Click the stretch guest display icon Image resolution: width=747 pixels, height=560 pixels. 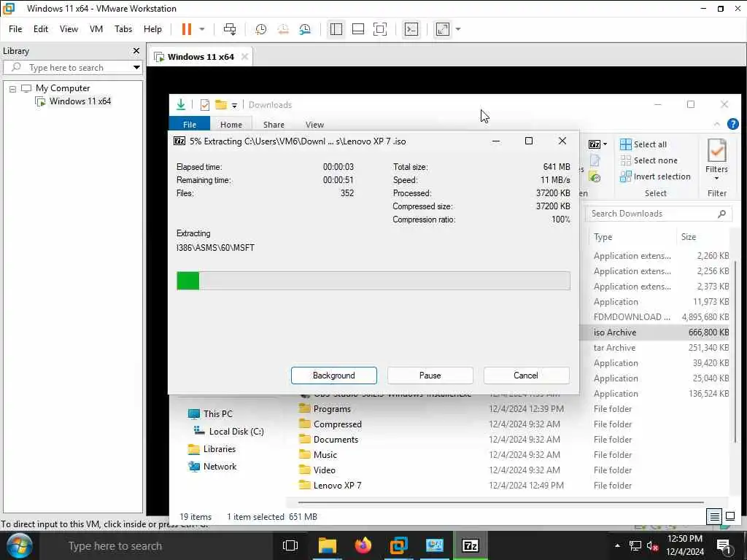443,29
